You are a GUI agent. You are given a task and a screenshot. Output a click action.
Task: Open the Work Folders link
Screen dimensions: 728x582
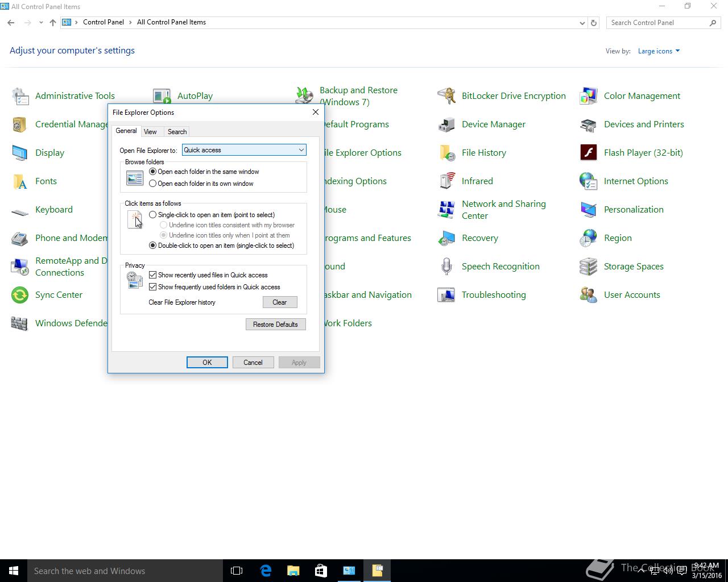pyautogui.click(x=348, y=323)
